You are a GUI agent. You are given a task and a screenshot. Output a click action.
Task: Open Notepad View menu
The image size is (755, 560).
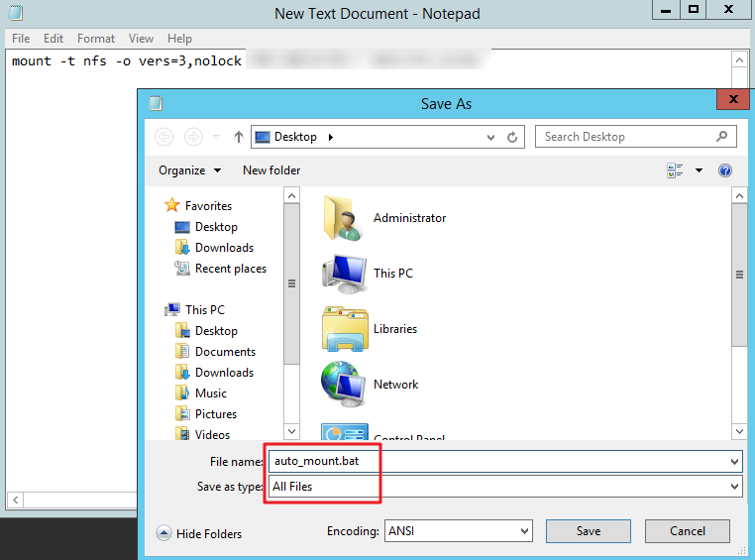pos(141,39)
